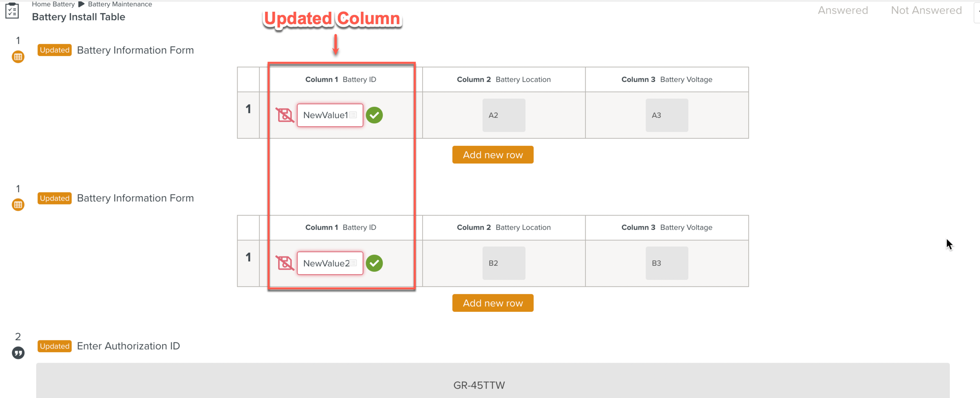
Task: Click the green checkmark next to NewValue1
Action: point(374,115)
